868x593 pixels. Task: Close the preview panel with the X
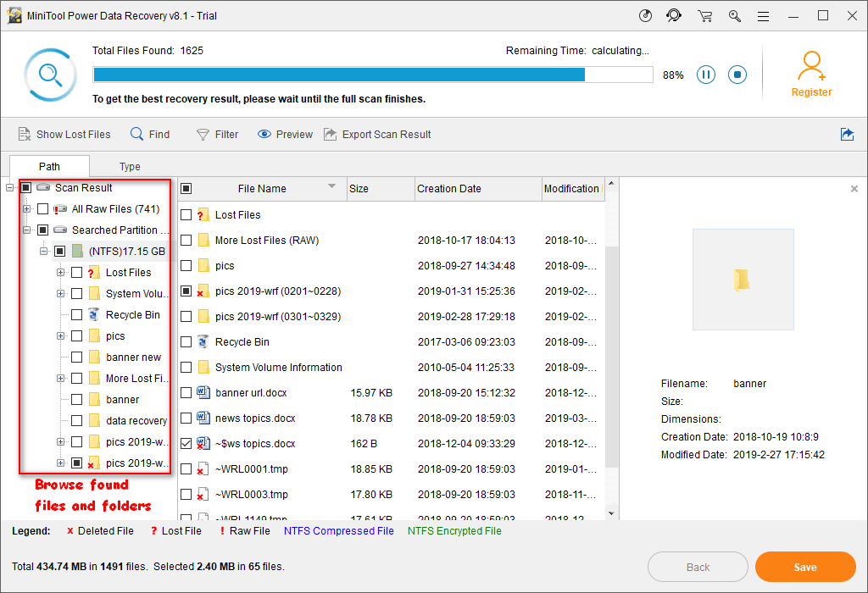click(x=854, y=189)
